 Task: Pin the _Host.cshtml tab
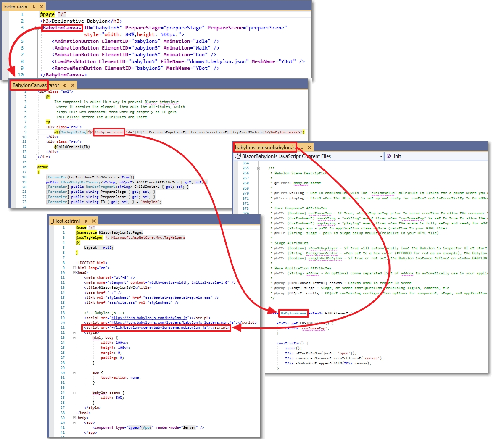coord(86,221)
